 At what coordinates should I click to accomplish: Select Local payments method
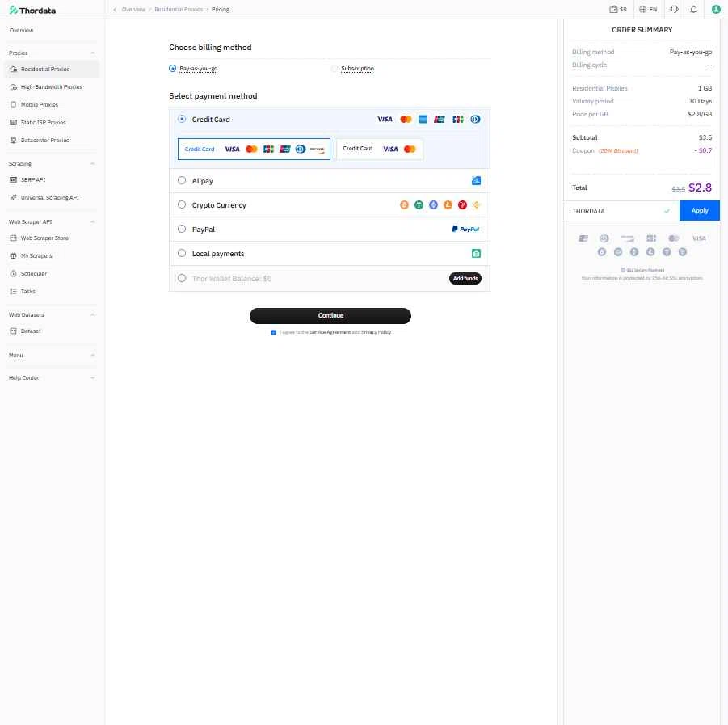[x=182, y=253]
